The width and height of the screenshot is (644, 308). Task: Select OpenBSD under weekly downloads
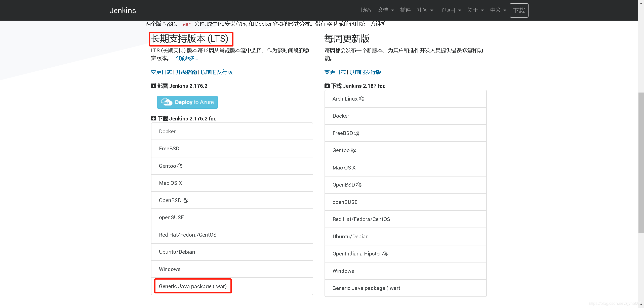pyautogui.click(x=406, y=185)
